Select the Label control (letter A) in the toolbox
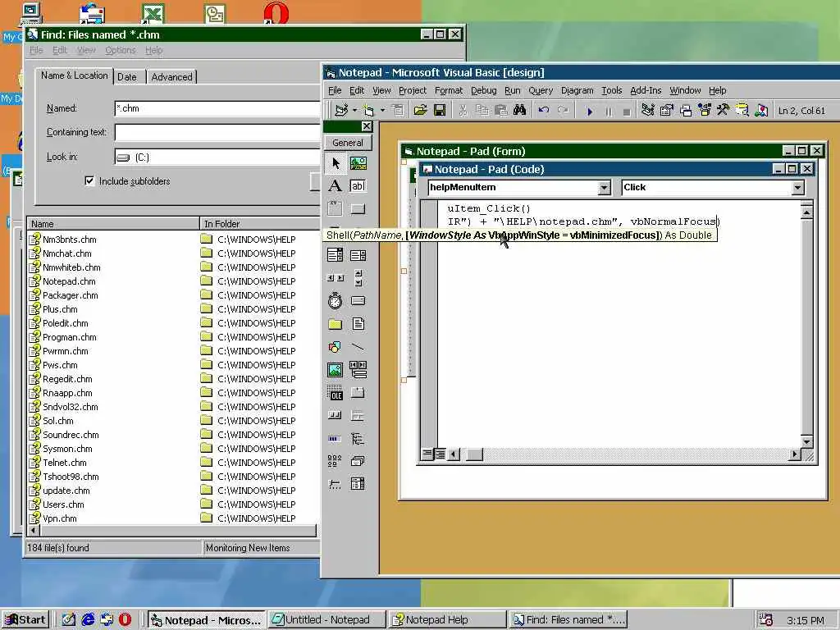 [336, 186]
